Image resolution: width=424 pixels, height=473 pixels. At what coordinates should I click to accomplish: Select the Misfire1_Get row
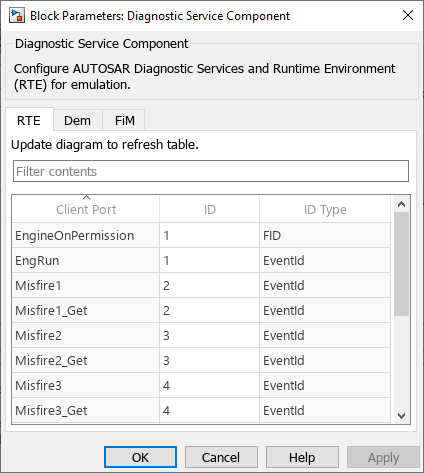tap(201, 311)
